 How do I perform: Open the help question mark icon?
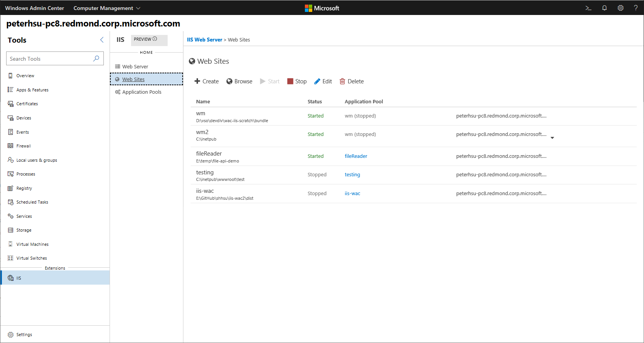tap(636, 8)
